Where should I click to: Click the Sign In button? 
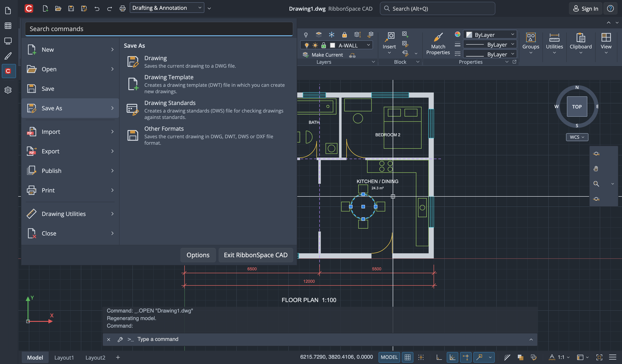click(x=586, y=9)
